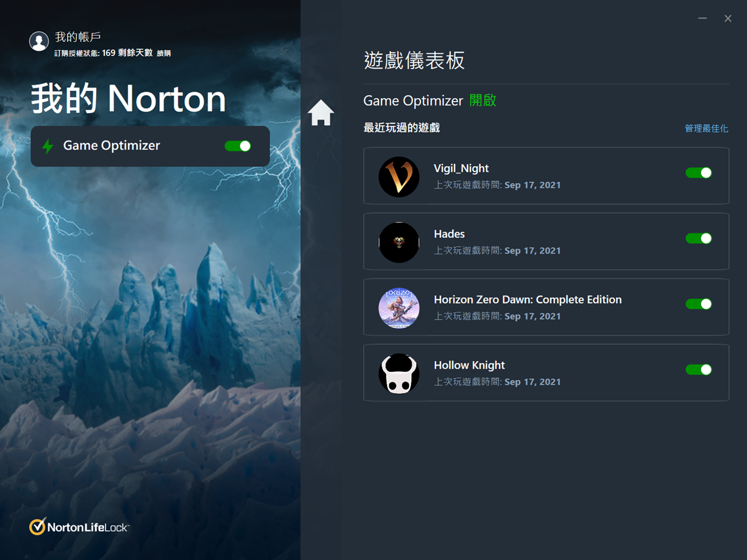The height and width of the screenshot is (560, 747).
Task: Click the Vigil_Night game icon
Action: pyautogui.click(x=399, y=176)
